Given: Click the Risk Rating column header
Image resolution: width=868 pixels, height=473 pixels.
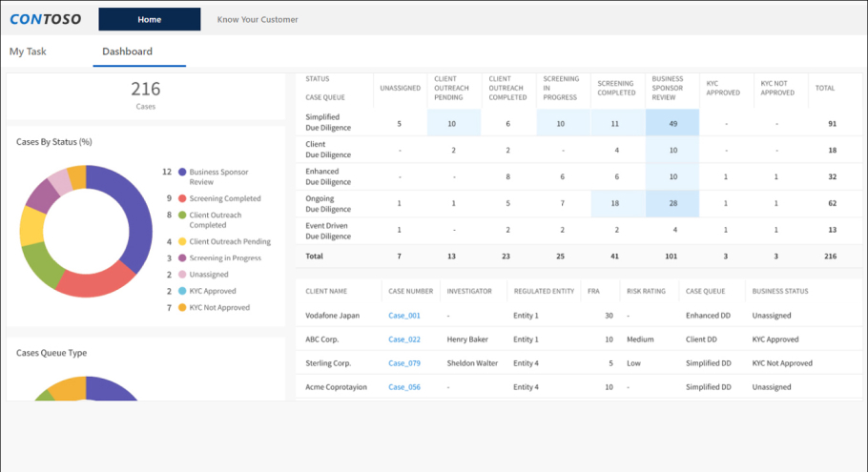Looking at the screenshot, I should 645,291.
